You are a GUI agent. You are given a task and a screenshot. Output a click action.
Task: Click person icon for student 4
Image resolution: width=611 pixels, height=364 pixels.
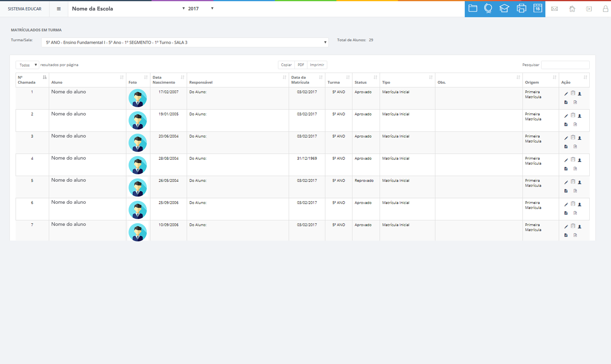pos(580,160)
